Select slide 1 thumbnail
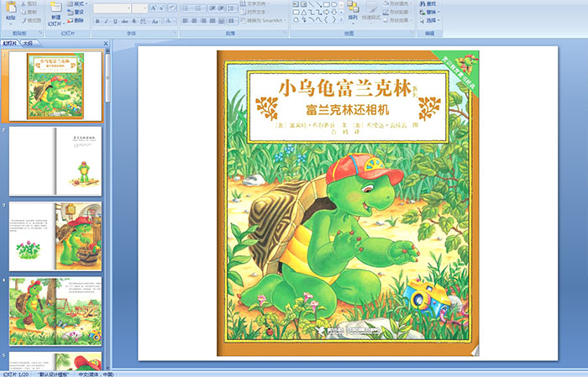This screenshot has height=377, width=588. 55,86
